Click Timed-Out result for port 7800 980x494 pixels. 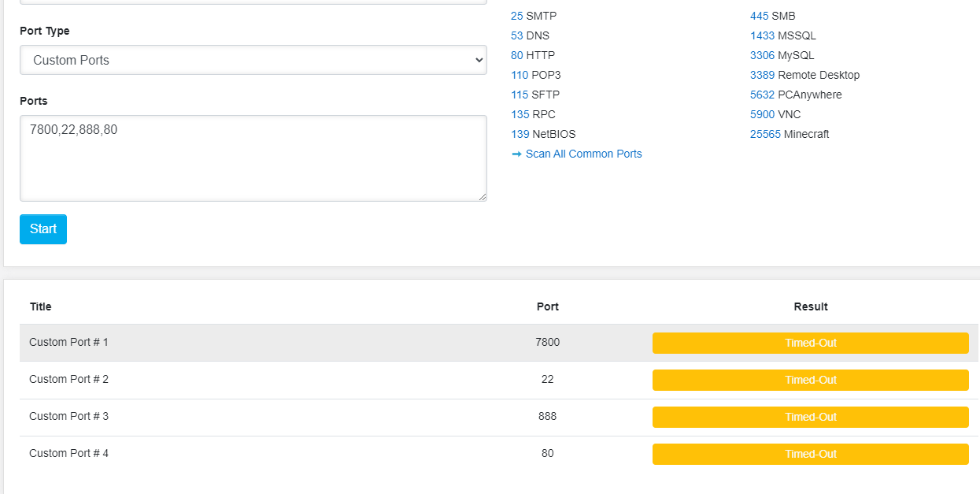(x=810, y=343)
